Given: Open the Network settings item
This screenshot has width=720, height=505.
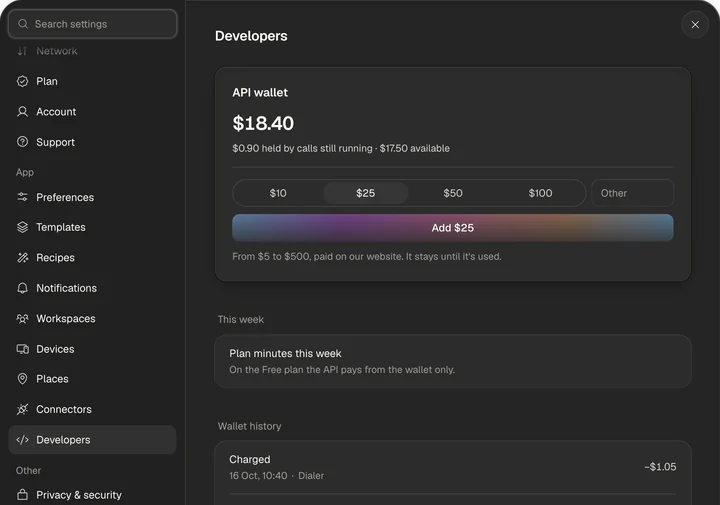Looking at the screenshot, I should tap(92, 51).
